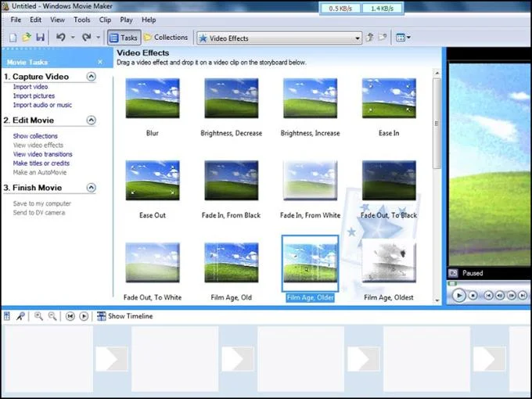Save the project with the floppy disk icon

pyautogui.click(x=40, y=38)
